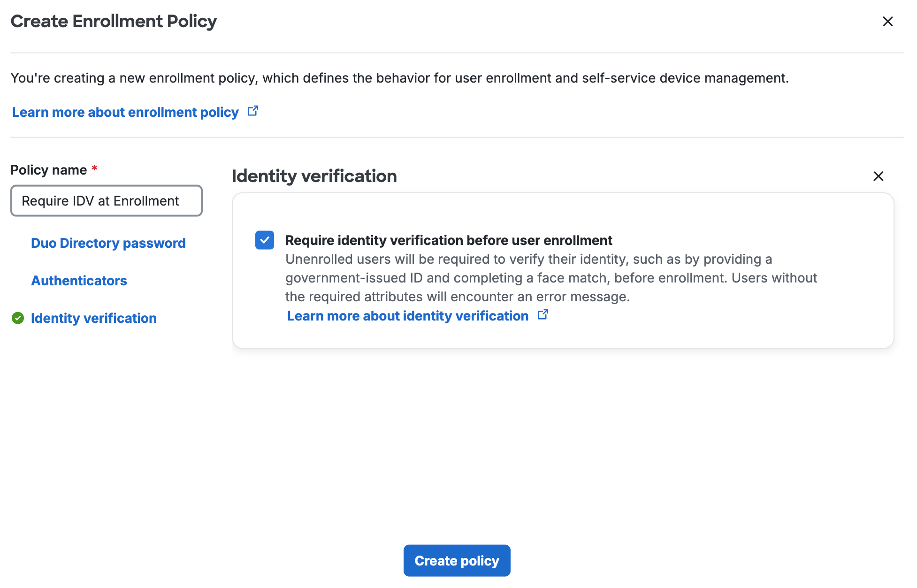The width and height of the screenshot is (917, 588).
Task: Dismiss the Identity verification section with its X
Action: coord(879,176)
